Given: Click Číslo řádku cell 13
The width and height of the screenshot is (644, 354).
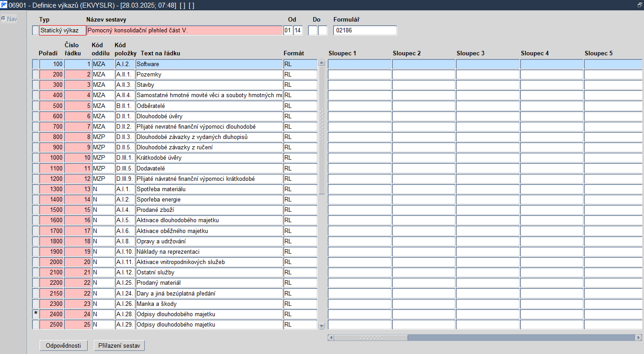Looking at the screenshot, I should [78, 189].
